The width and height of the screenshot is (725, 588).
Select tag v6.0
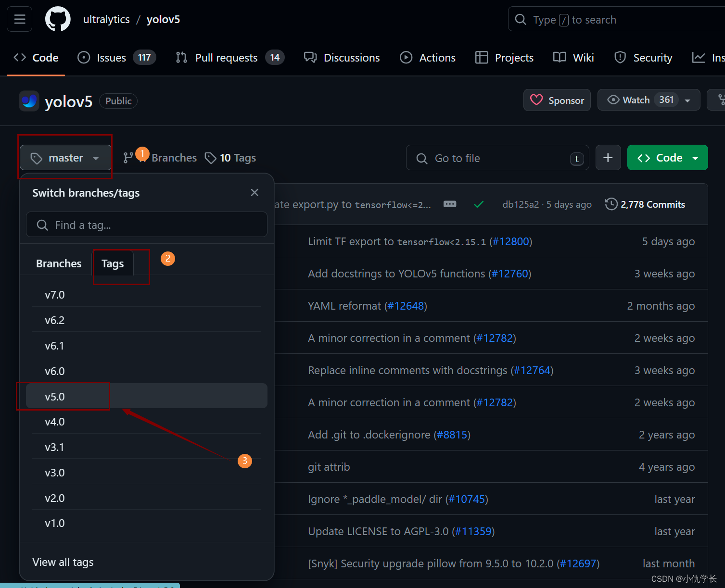pyautogui.click(x=147, y=371)
